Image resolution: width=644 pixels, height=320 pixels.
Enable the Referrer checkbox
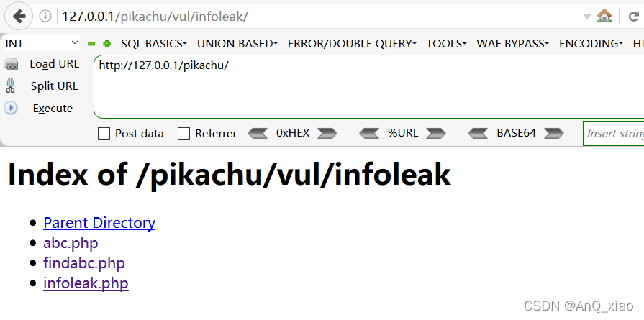[x=183, y=133]
